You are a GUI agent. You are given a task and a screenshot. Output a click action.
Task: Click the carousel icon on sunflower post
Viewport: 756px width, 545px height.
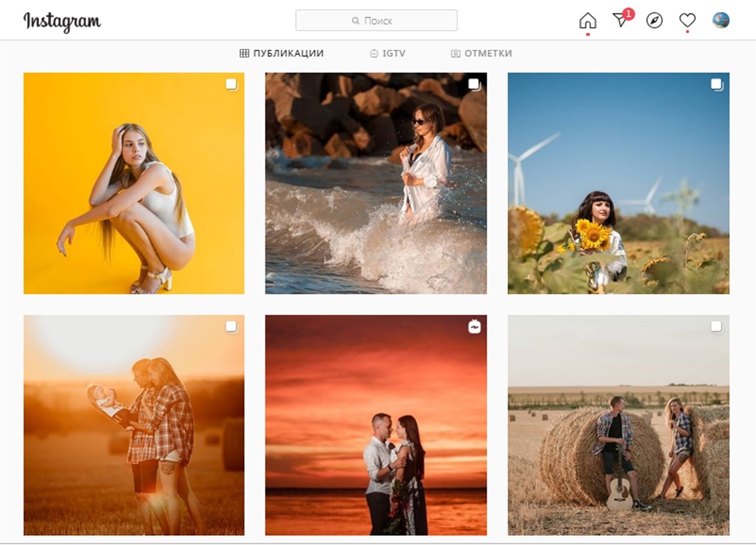pyautogui.click(x=717, y=85)
